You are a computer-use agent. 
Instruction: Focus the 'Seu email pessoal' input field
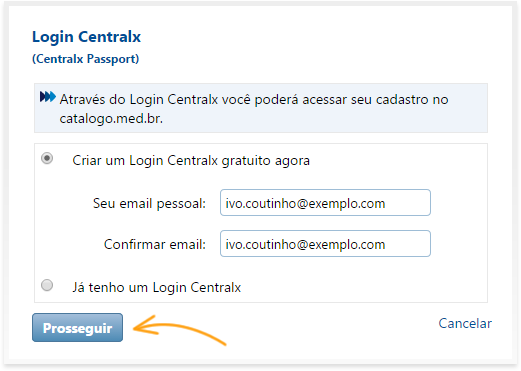pos(325,203)
